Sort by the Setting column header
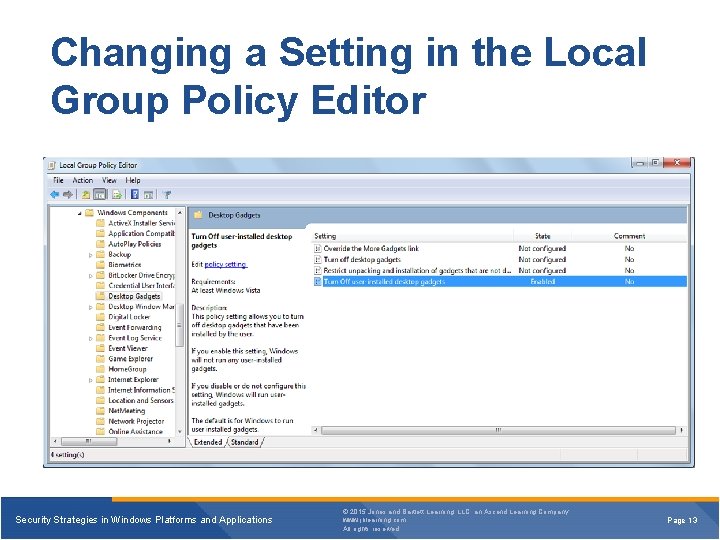This screenshot has width=720, height=540. [x=412, y=236]
